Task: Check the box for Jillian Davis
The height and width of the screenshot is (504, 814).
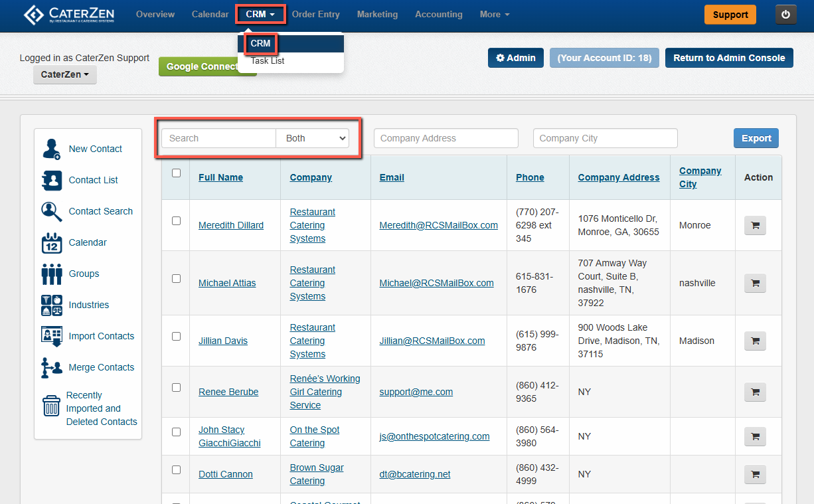Action: [x=176, y=336]
